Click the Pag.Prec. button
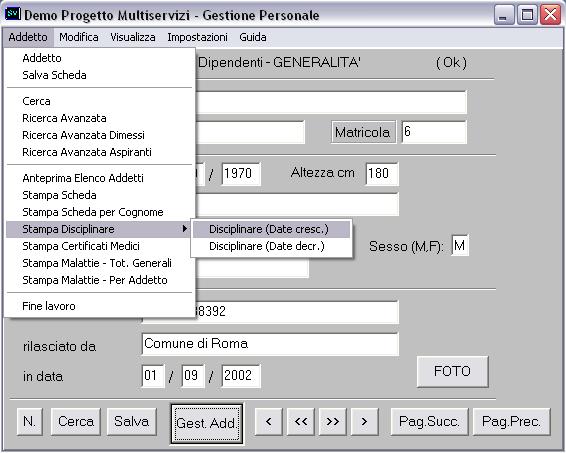The width and height of the screenshot is (566, 453). pos(511,422)
